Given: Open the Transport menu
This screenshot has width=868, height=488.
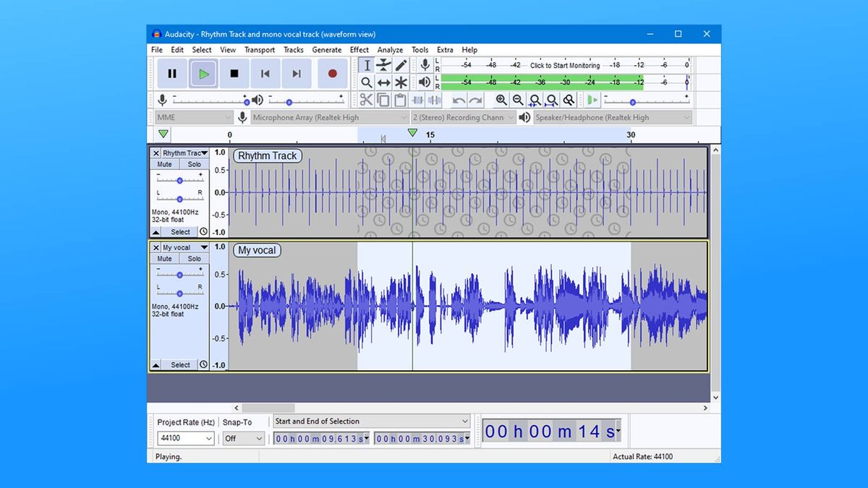Looking at the screenshot, I should (260, 50).
